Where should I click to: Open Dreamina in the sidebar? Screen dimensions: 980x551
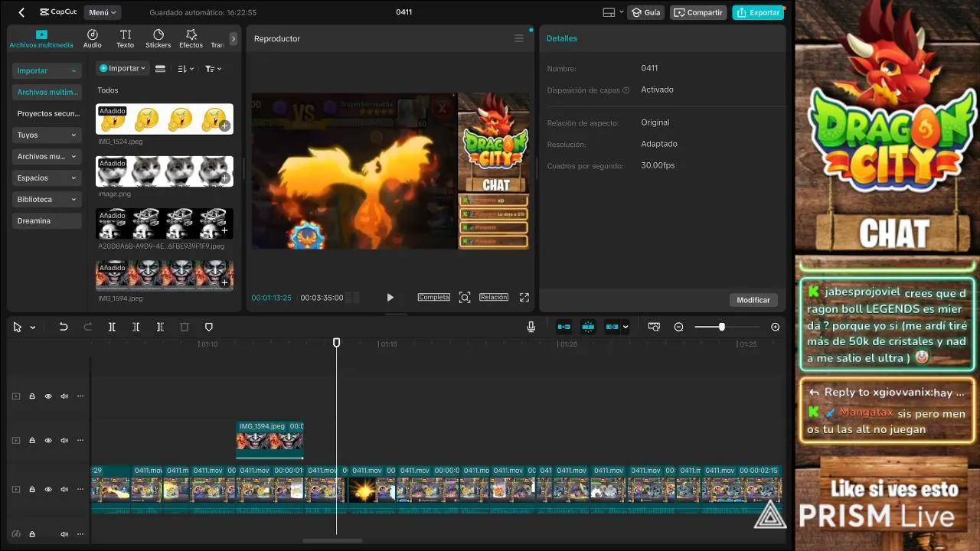(x=47, y=220)
